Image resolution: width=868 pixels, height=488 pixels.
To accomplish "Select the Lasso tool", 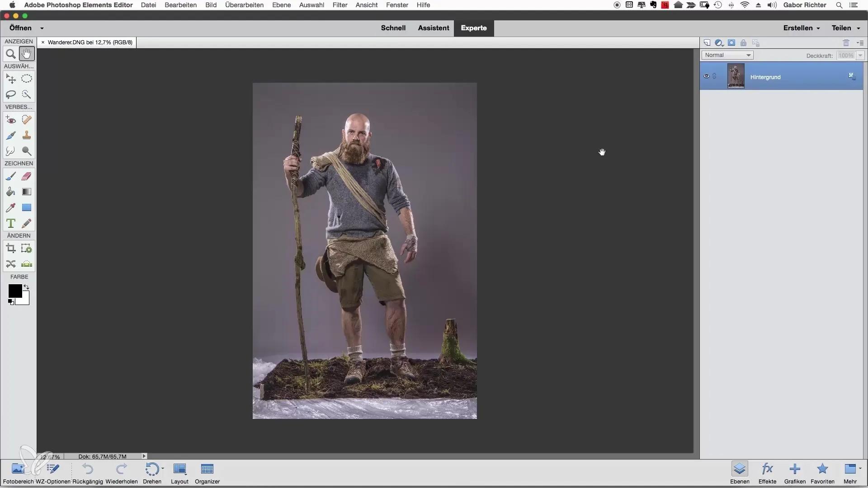I will click(11, 94).
